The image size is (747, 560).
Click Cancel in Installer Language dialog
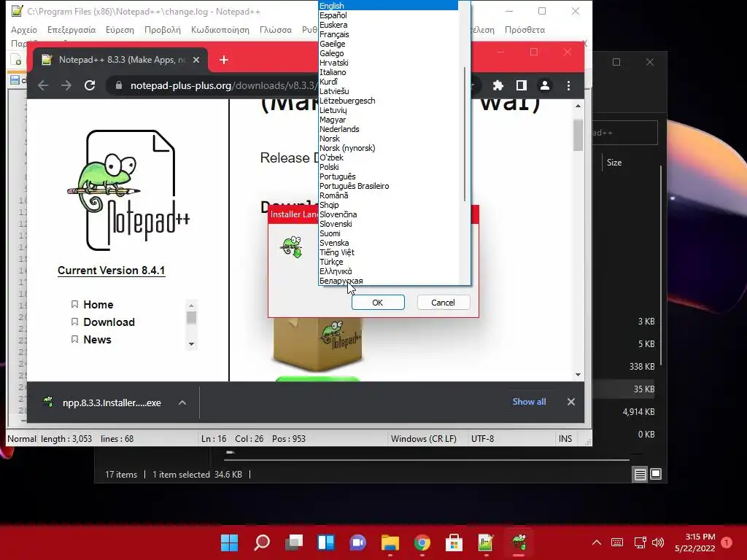443,303
